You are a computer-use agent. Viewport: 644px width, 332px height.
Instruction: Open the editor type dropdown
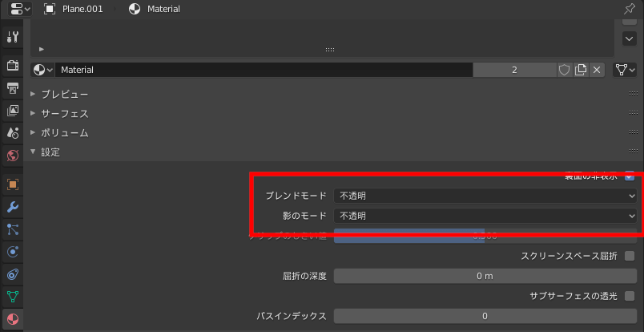19,9
